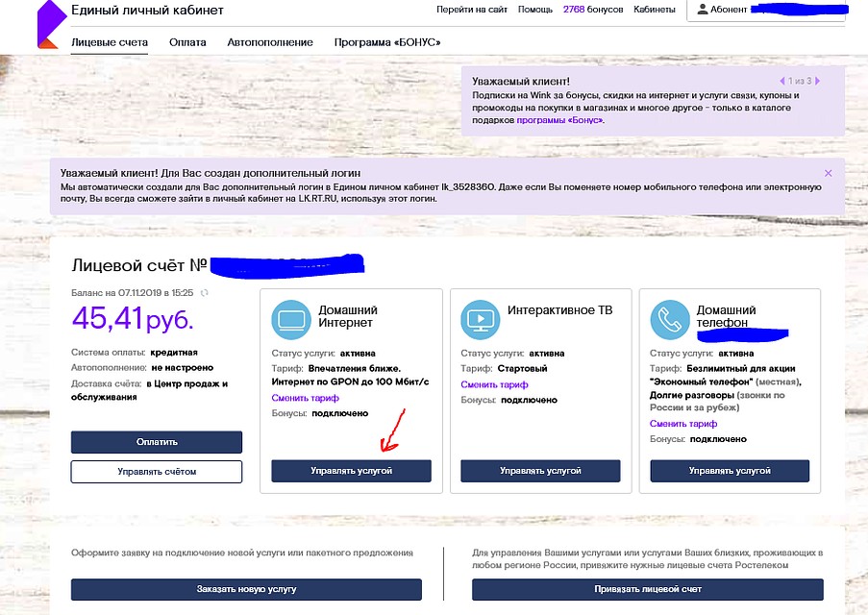Manage the Домашний Интернет service
This screenshot has width=868, height=615.
click(351, 471)
